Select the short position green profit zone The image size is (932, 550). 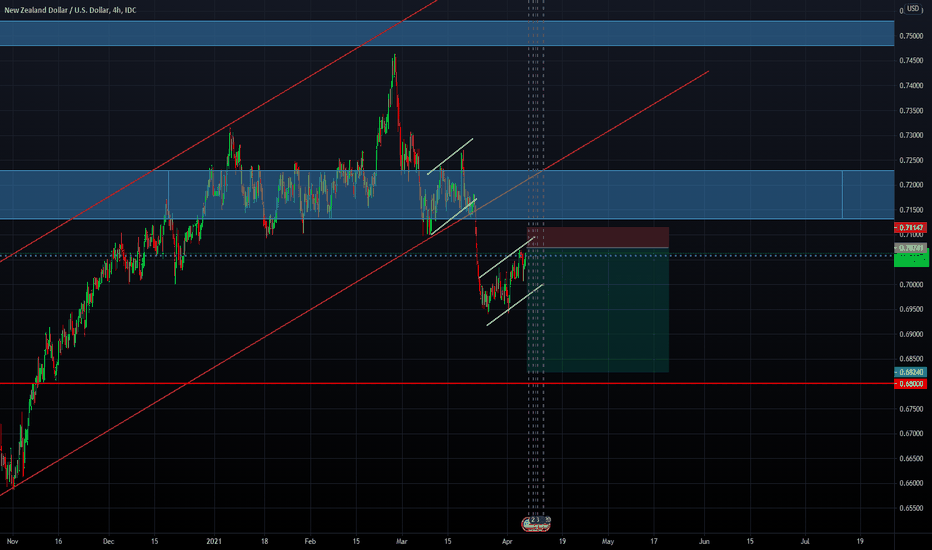(x=598, y=310)
